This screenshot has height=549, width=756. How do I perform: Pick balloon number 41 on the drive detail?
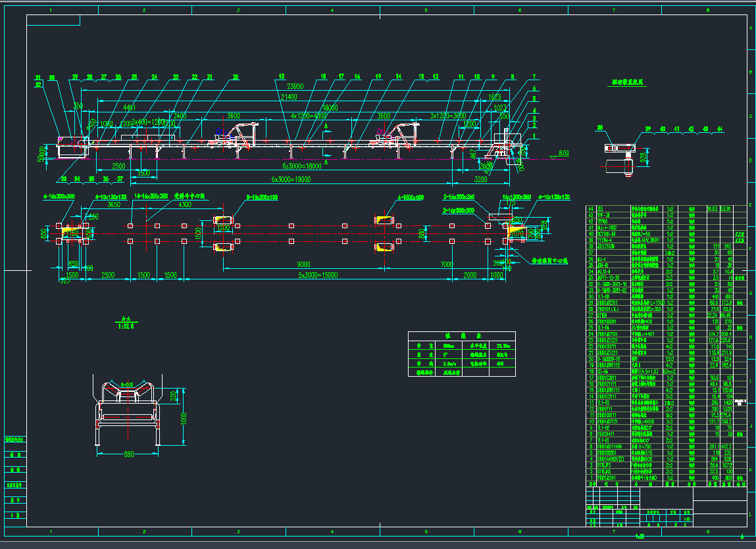pyautogui.click(x=677, y=129)
